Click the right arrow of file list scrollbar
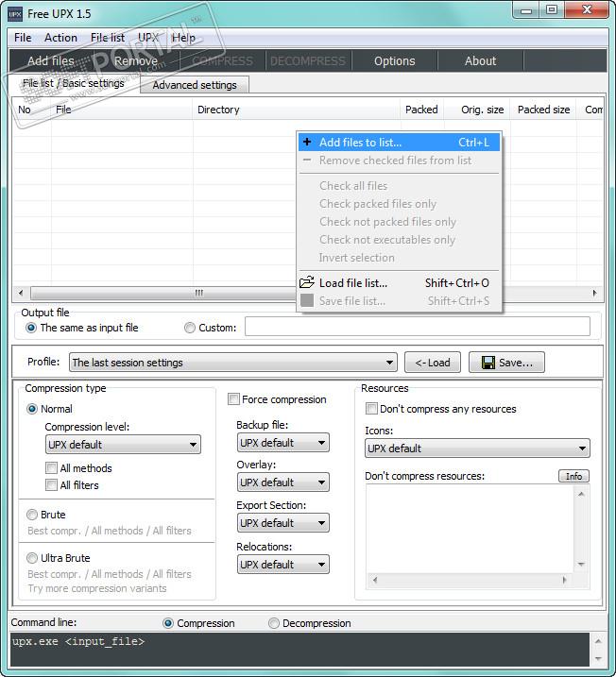Image resolution: width=616 pixels, height=677 pixels. point(595,293)
